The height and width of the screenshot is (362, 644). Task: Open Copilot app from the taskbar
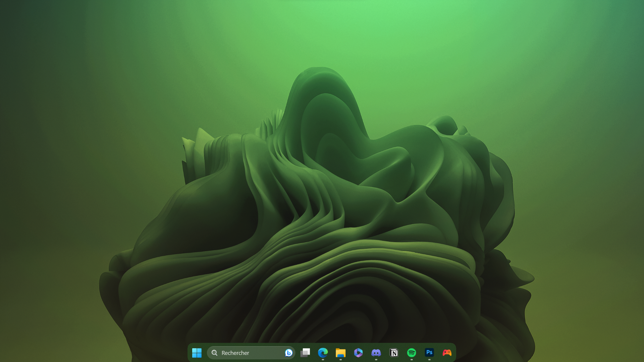tap(358, 353)
